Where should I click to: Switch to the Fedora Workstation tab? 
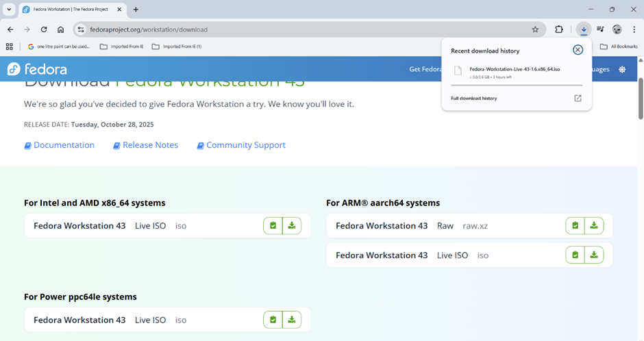pos(69,10)
